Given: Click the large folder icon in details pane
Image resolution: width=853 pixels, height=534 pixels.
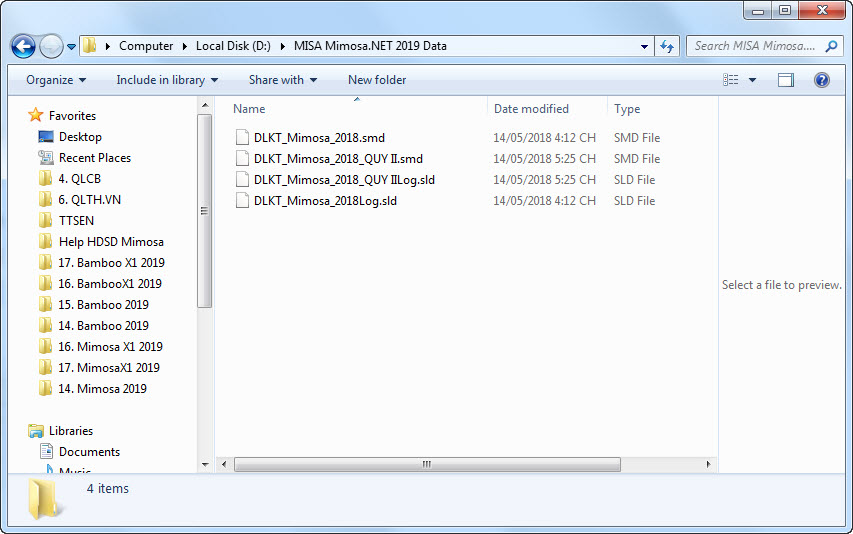Looking at the screenshot, I should pos(45,499).
